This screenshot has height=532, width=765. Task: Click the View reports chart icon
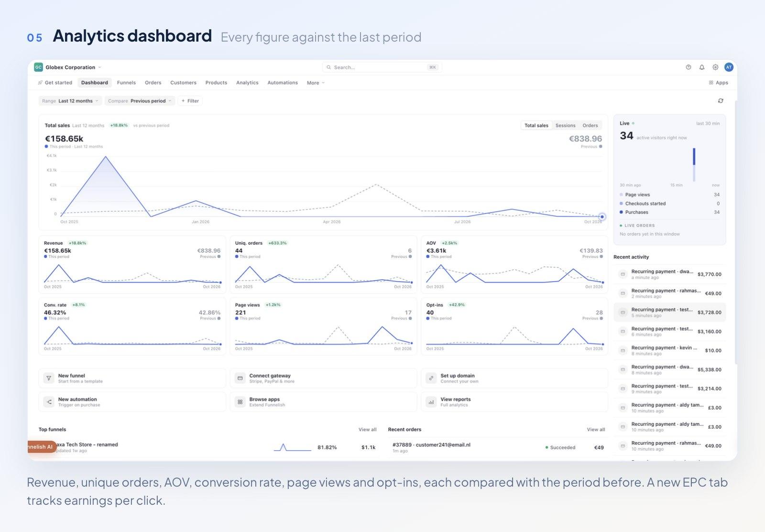(431, 402)
